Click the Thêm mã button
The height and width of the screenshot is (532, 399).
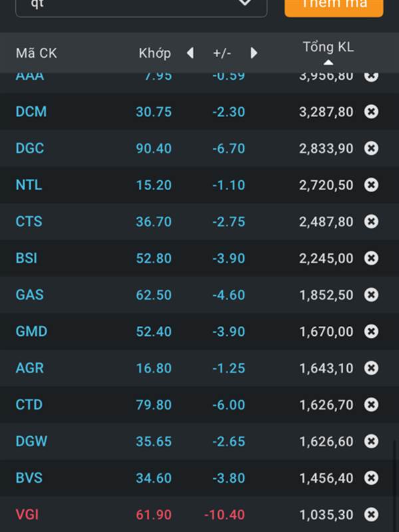334,5
